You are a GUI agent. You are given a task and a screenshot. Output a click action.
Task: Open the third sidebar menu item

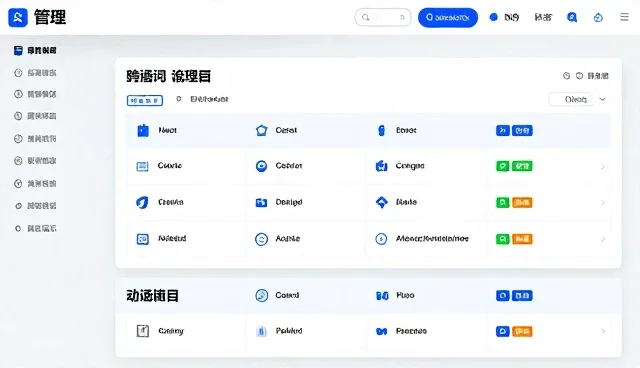click(x=35, y=94)
